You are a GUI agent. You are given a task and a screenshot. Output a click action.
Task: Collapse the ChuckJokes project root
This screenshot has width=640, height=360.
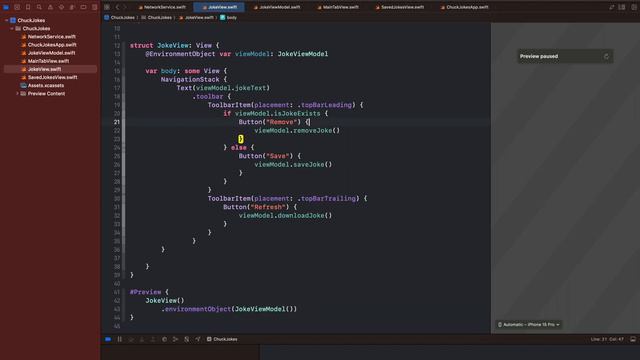click(7, 20)
